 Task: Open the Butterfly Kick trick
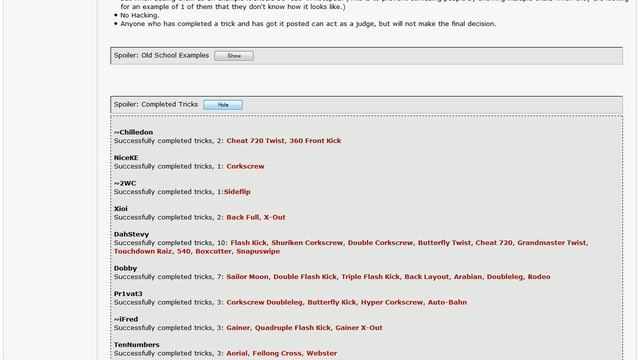point(332,302)
